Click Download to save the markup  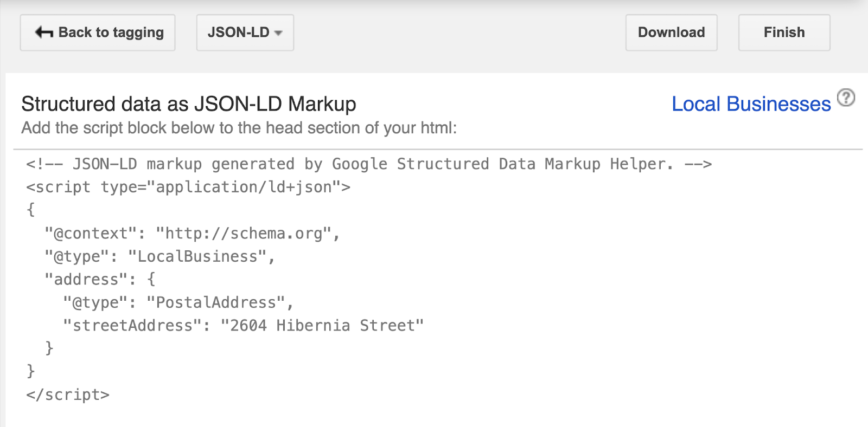pyautogui.click(x=671, y=33)
